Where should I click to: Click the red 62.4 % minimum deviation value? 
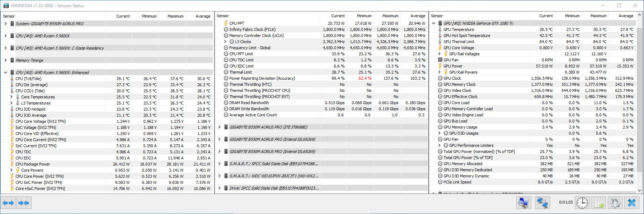coord(365,78)
